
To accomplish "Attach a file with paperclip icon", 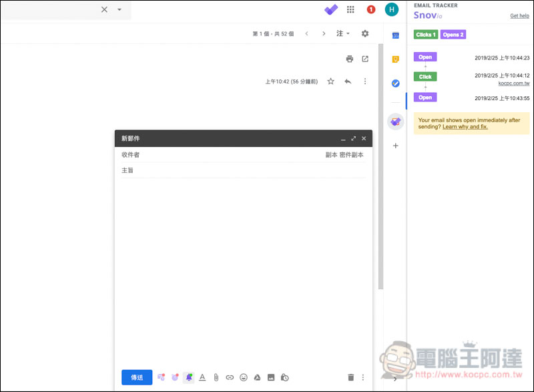I will 216,377.
